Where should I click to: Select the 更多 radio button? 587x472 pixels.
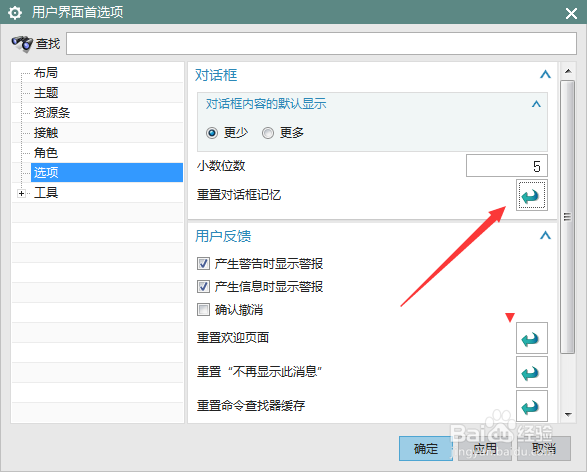pyautogui.click(x=268, y=133)
